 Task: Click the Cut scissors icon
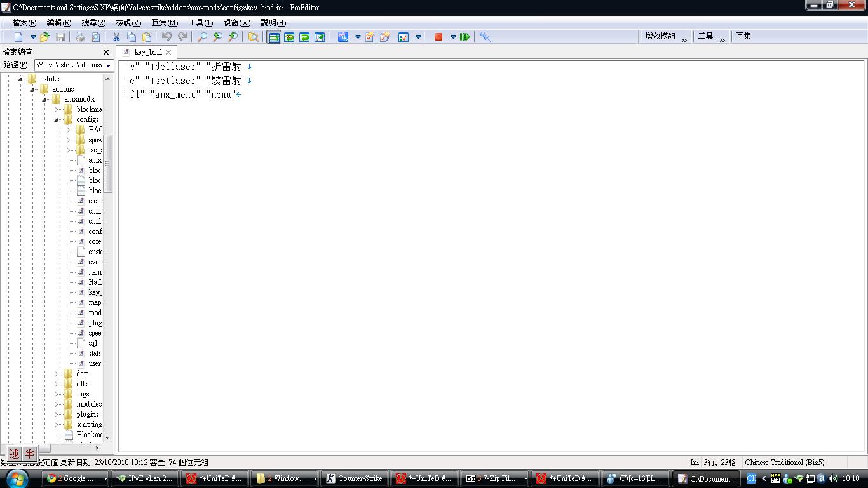pyautogui.click(x=116, y=37)
